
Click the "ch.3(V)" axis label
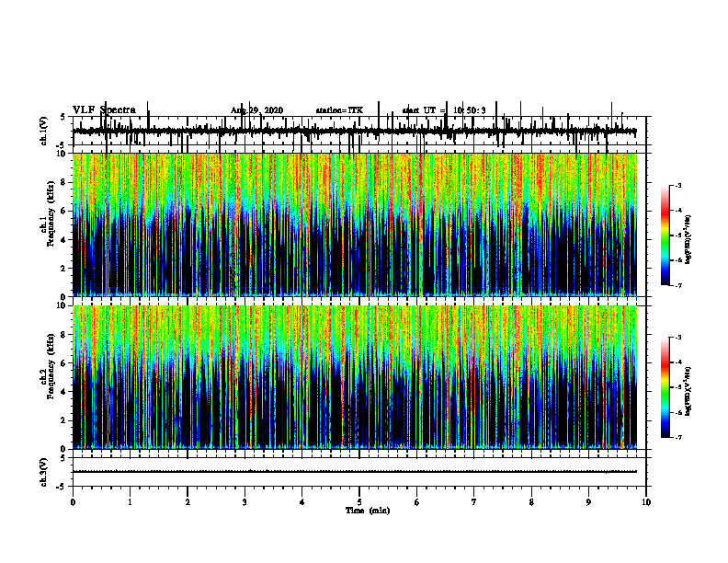pos(44,472)
